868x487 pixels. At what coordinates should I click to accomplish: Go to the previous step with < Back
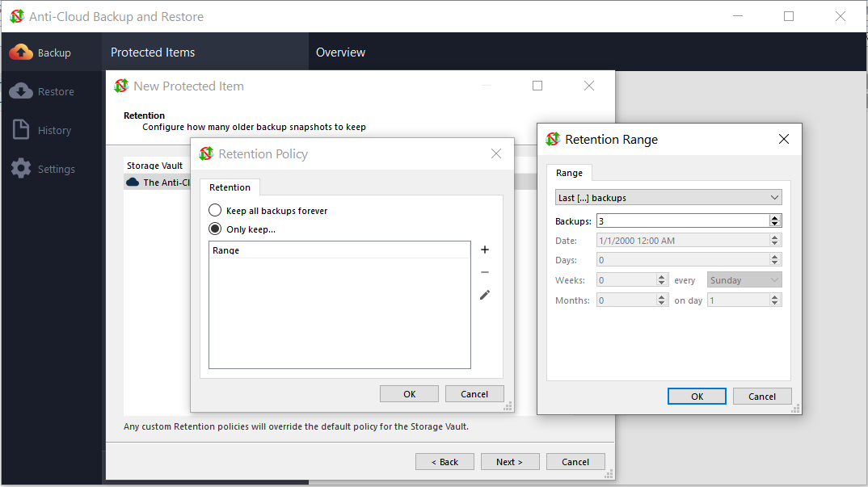point(445,461)
